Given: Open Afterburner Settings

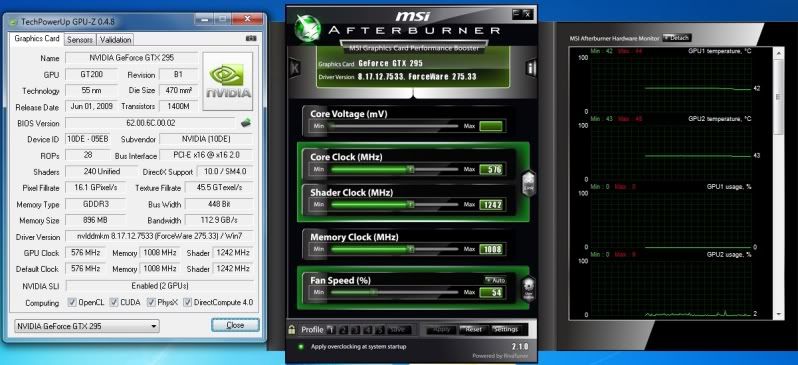Looking at the screenshot, I should [x=505, y=329].
